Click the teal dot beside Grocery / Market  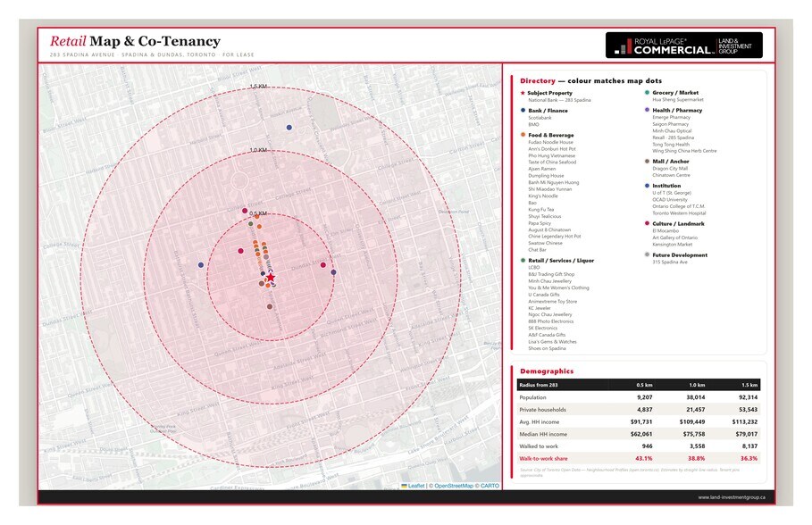(647, 93)
